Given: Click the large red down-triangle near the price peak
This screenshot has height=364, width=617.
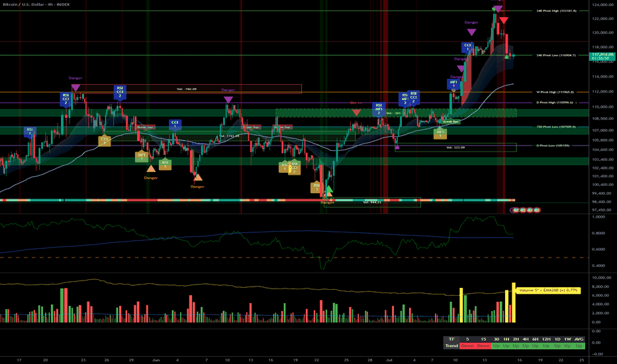Looking at the screenshot, I should [x=503, y=21].
